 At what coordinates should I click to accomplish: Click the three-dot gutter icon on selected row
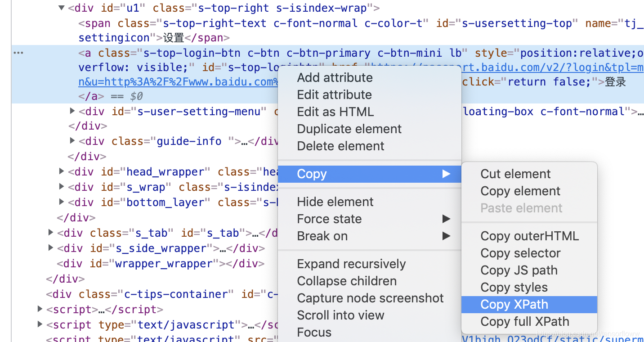[x=18, y=53]
